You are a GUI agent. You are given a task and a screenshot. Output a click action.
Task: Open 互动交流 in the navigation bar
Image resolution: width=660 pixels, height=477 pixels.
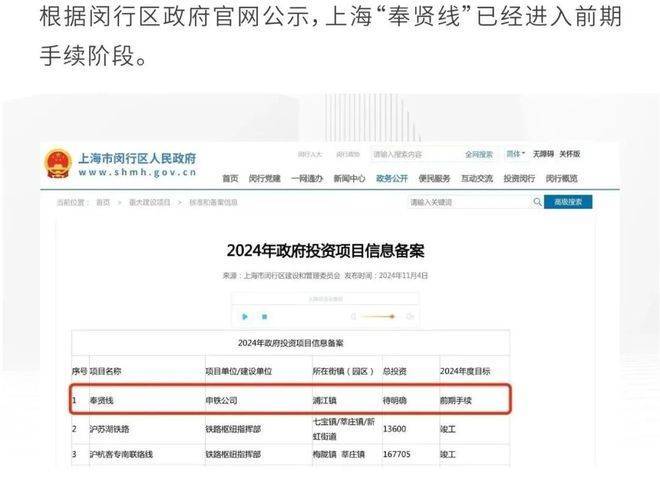[x=477, y=178]
